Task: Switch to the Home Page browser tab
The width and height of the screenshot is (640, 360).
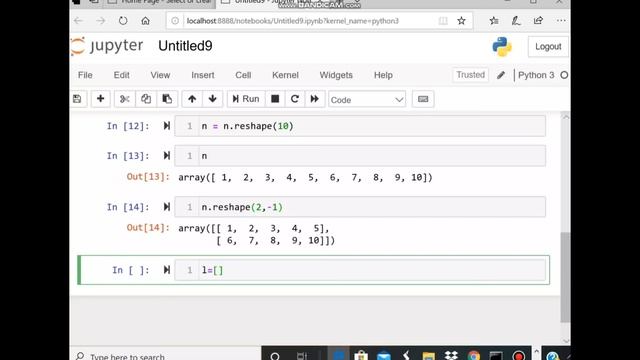Action: (x=161, y=2)
